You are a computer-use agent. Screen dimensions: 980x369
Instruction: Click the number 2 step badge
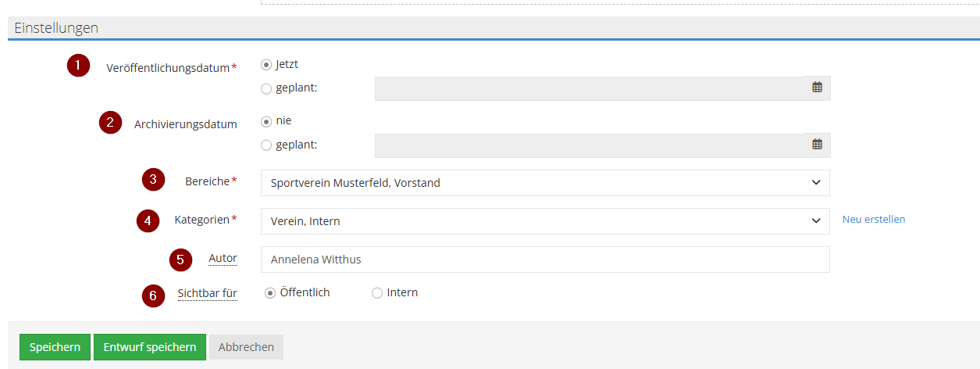point(110,123)
